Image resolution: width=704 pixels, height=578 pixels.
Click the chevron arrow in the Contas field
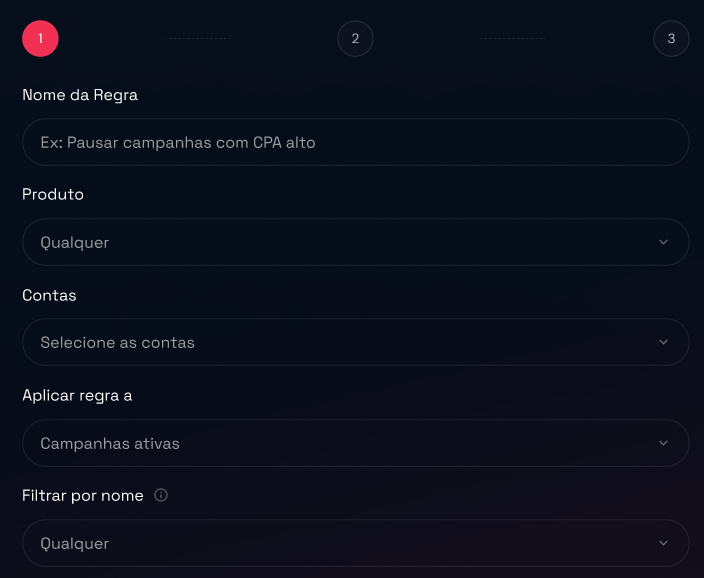tap(664, 342)
